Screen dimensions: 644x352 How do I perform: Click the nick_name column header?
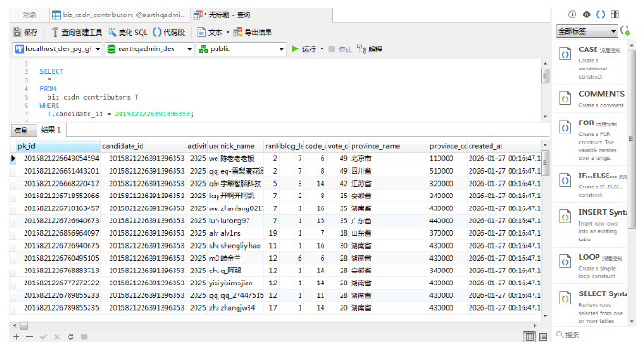pyautogui.click(x=241, y=146)
